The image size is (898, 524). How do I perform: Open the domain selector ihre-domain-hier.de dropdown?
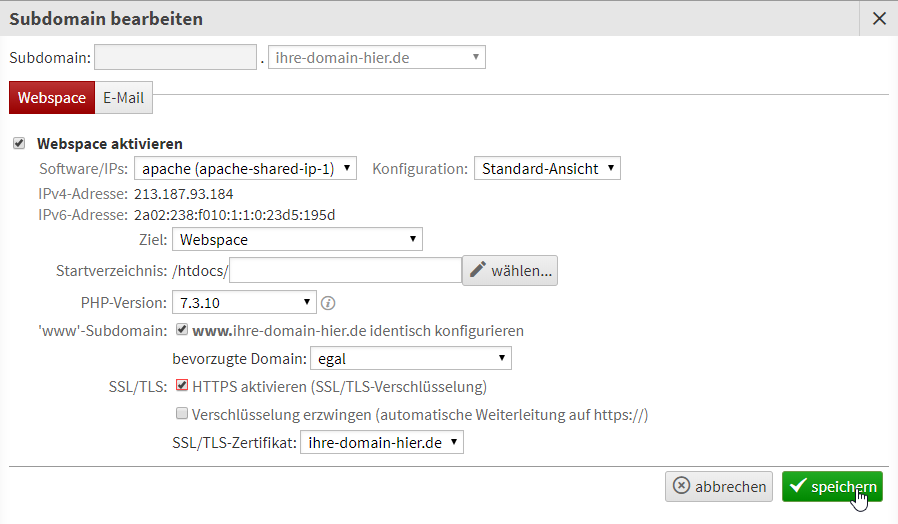[x=377, y=57]
